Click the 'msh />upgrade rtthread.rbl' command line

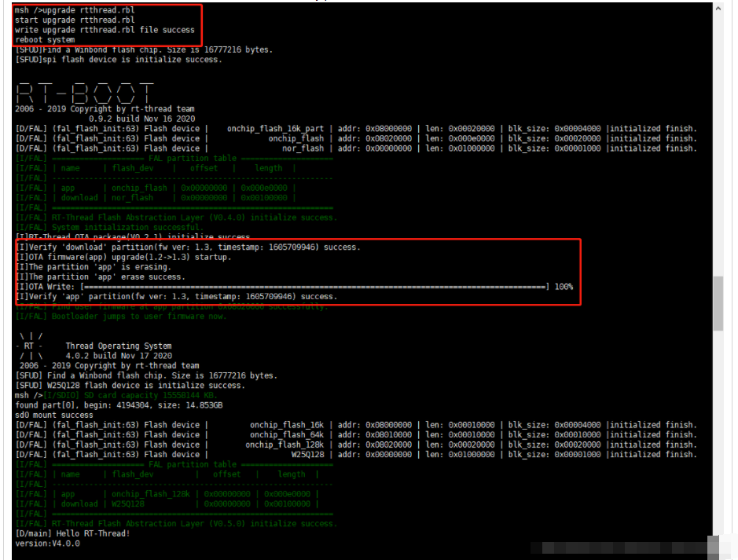pyautogui.click(x=75, y=10)
